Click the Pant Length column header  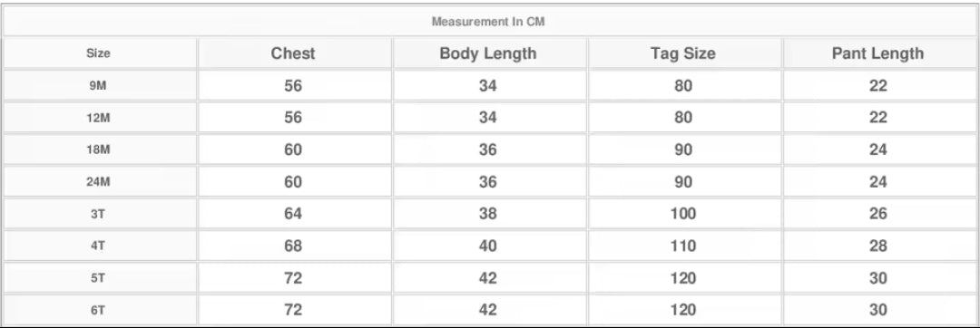[x=877, y=53]
